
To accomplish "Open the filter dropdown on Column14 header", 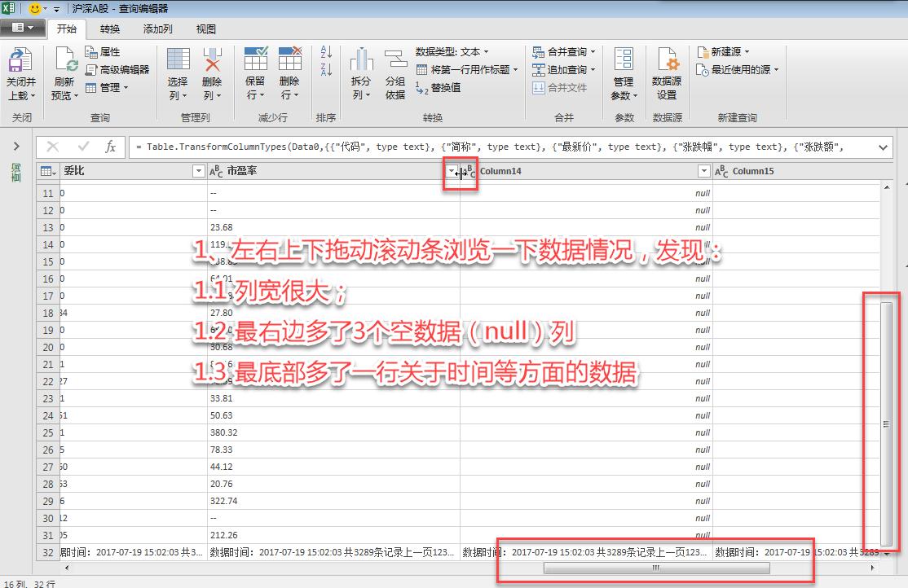I will [704, 171].
